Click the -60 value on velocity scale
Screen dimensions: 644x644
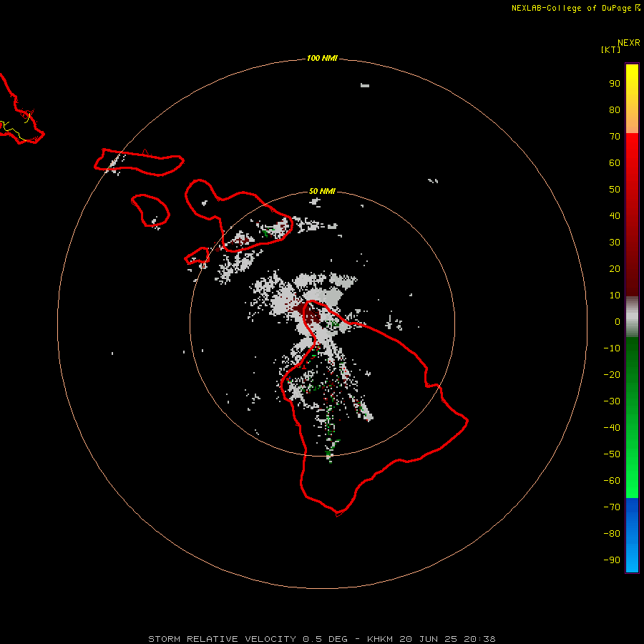(612, 481)
